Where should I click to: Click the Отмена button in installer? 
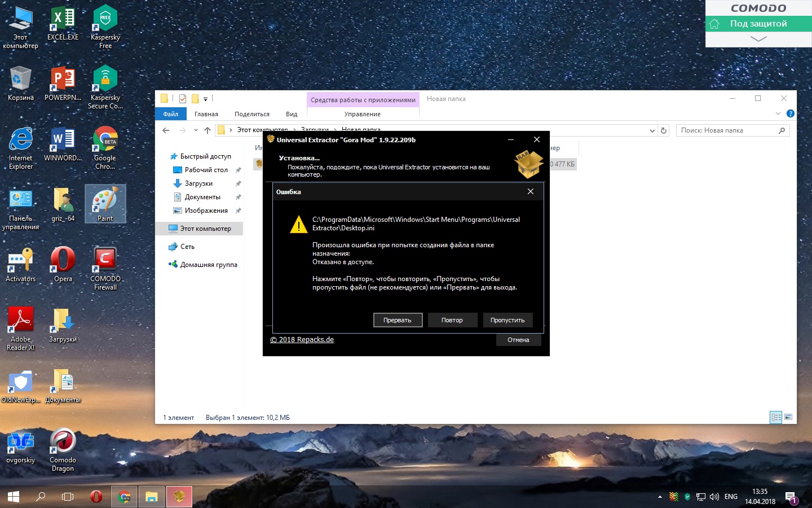[x=518, y=340]
